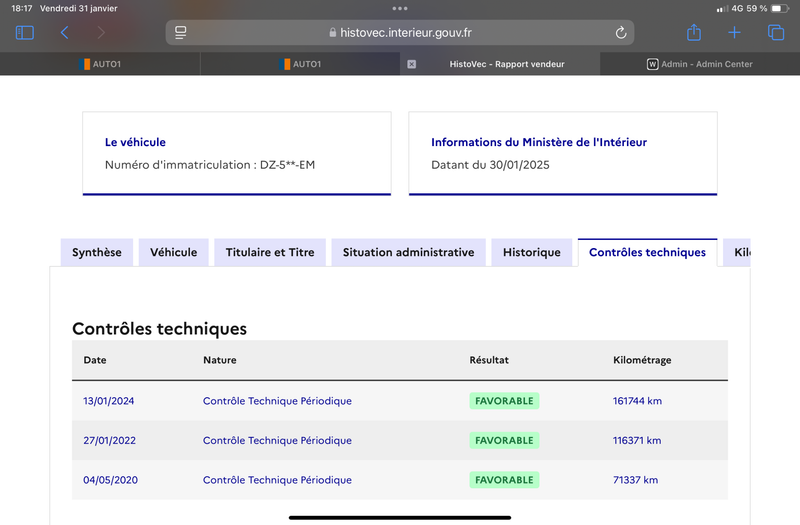
Task: Open the Véhicule tab
Action: coord(173,253)
